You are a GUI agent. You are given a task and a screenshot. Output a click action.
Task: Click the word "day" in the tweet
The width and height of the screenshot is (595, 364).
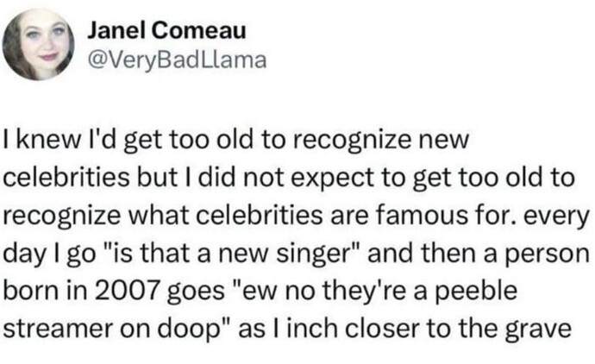24,254
